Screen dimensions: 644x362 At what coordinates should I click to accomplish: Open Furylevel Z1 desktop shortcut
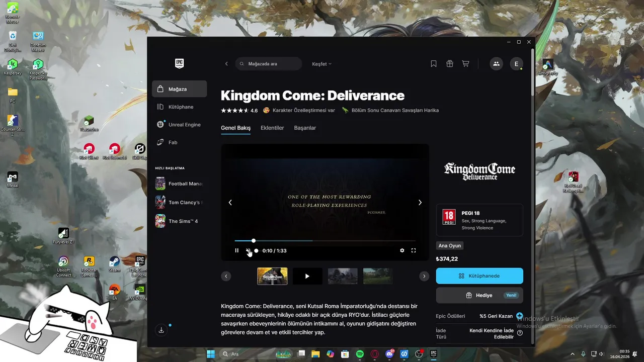[x=63, y=236]
